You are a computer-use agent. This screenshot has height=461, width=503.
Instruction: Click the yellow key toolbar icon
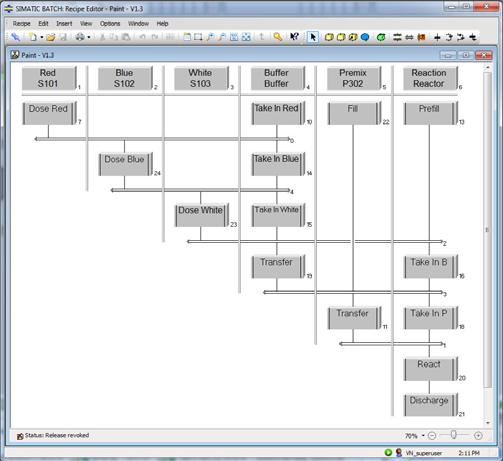pos(277,37)
